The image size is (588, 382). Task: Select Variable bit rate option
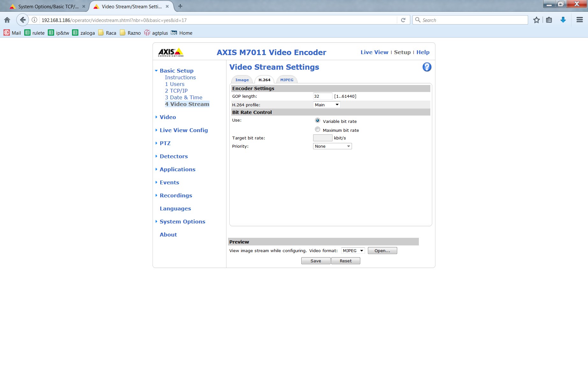pos(318,120)
